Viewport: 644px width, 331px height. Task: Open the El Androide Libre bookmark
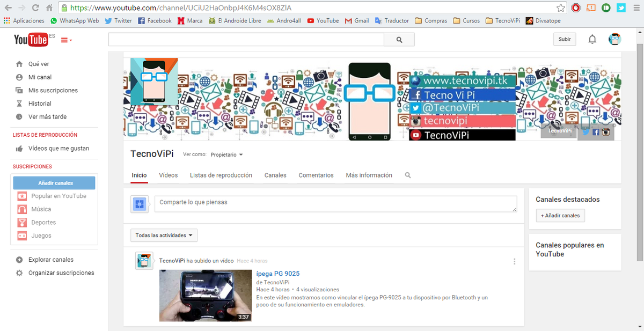pyautogui.click(x=235, y=20)
